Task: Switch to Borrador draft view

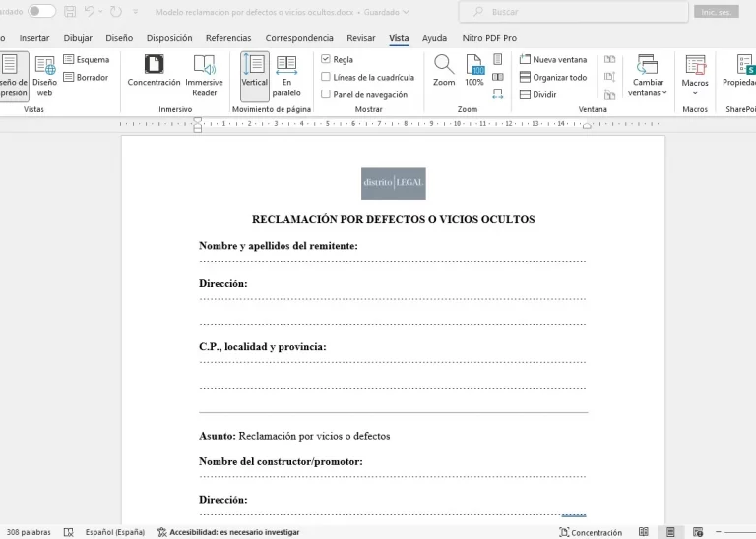Action: (x=86, y=77)
